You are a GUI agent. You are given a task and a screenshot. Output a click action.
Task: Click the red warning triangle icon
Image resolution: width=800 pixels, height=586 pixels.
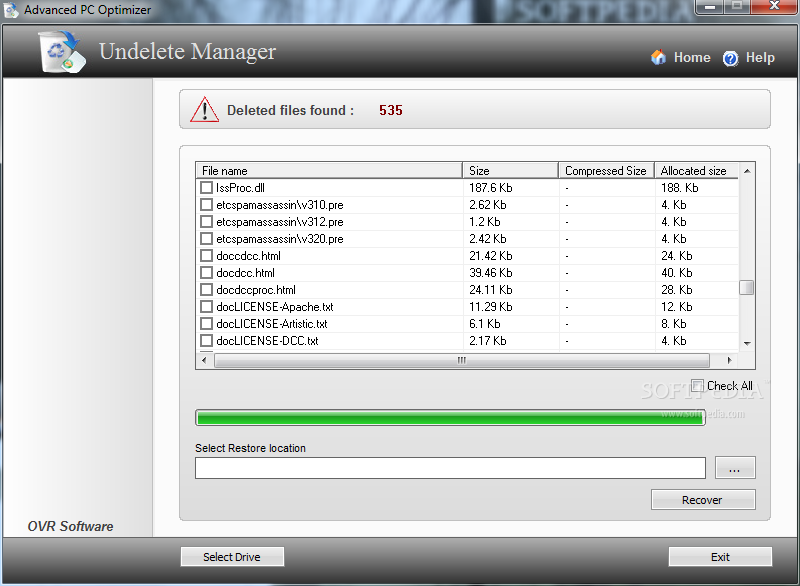point(204,110)
